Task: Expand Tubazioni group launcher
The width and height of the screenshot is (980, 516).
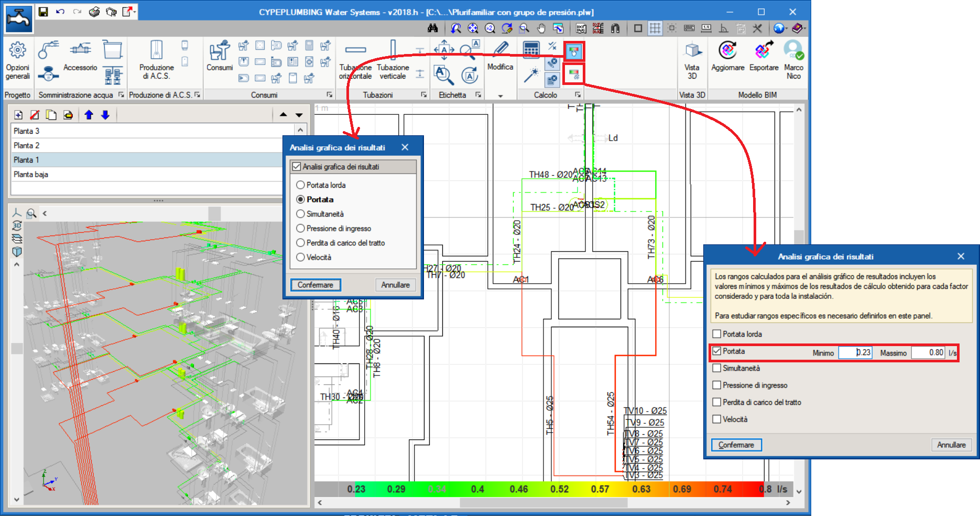Action: 423,95
